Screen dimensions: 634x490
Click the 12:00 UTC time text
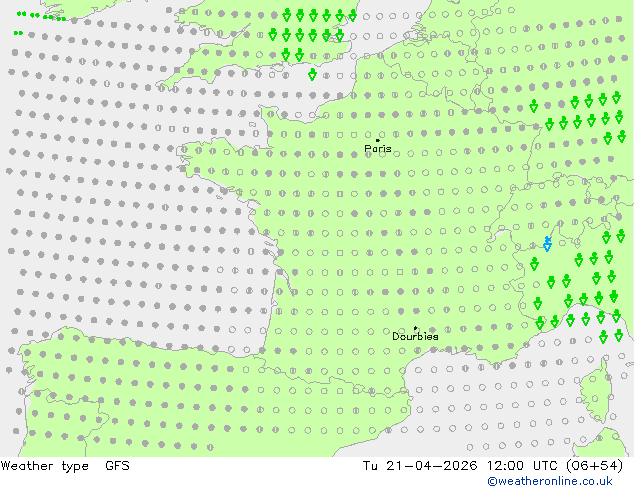[523, 466]
